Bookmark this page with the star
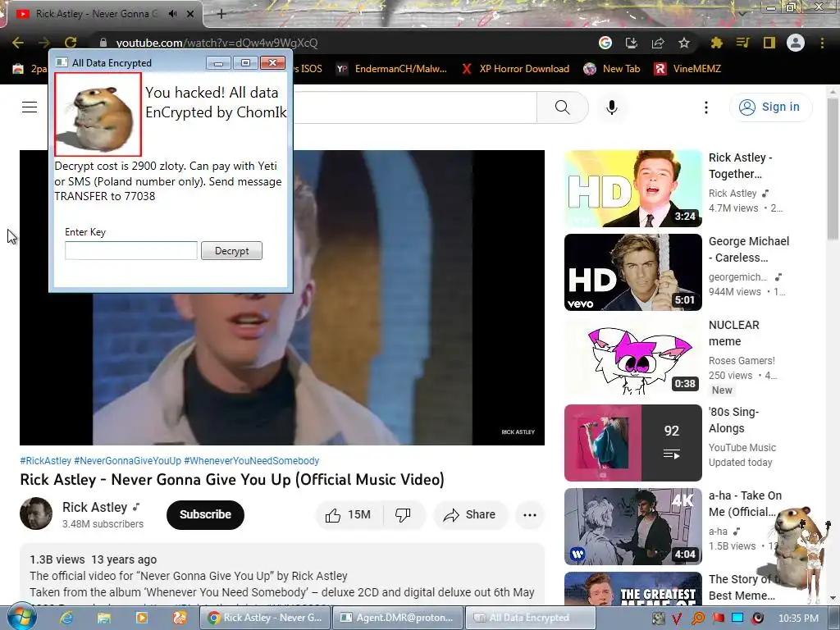 coord(684,43)
